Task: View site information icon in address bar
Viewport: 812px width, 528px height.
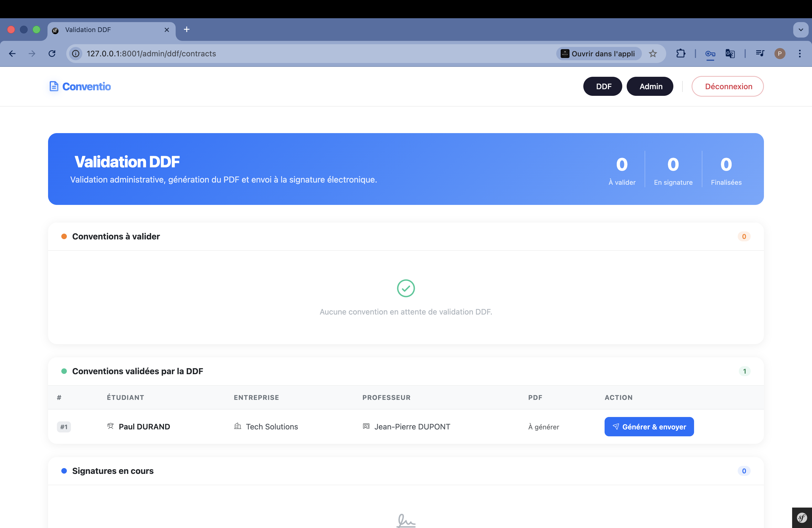Action: (x=76, y=54)
